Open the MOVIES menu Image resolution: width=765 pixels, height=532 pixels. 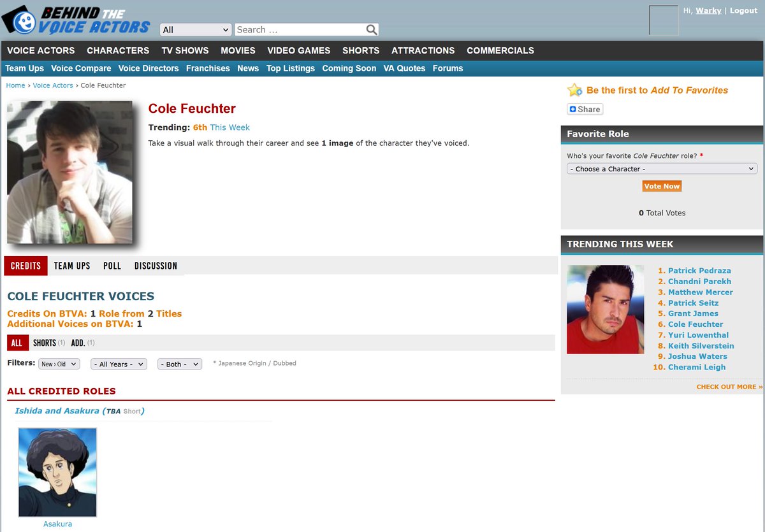238,50
